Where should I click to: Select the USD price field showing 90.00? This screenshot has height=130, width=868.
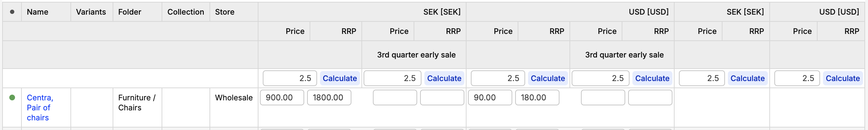click(490, 97)
